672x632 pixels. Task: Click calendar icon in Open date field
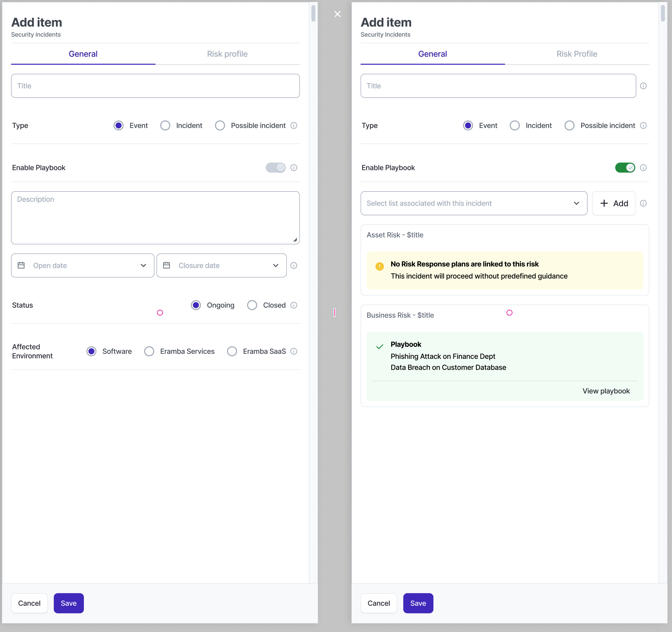coord(21,266)
